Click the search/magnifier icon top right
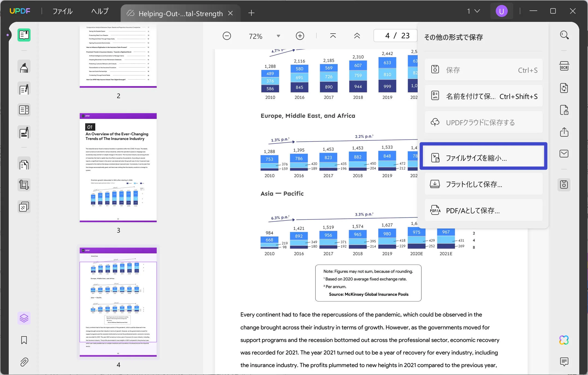This screenshot has width=588, height=375. click(565, 35)
